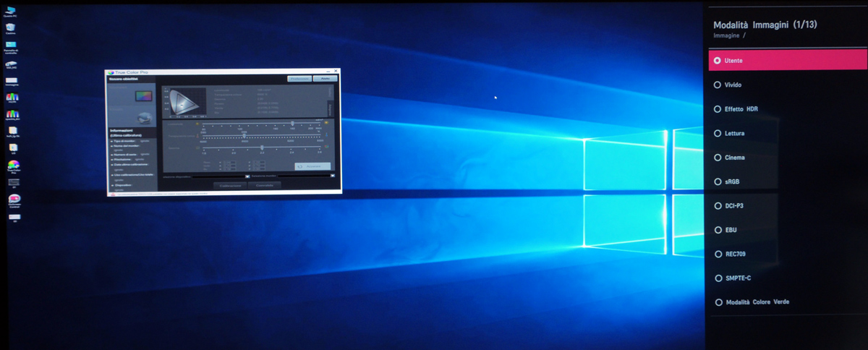
Task: Select the monitor display thumbnail in True Color Pro
Action: point(143,96)
